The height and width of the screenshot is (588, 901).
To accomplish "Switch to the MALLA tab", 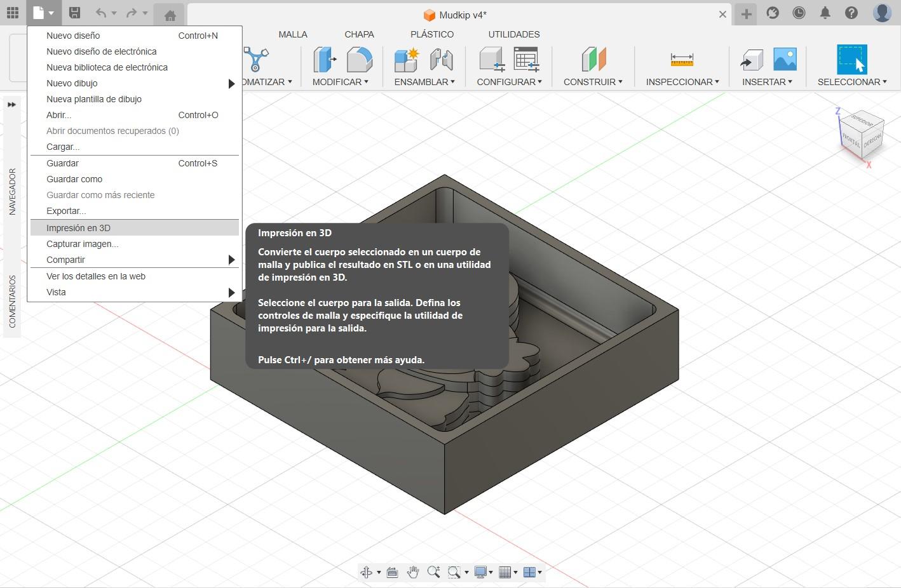I will 292,34.
